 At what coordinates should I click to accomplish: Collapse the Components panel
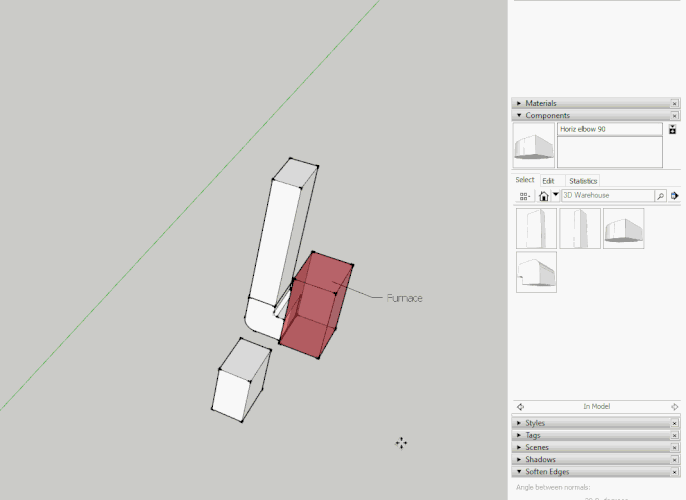(x=519, y=115)
